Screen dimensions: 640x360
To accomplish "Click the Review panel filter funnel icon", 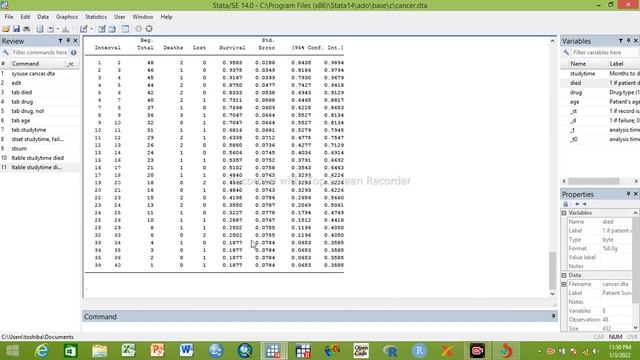I will 60,41.
